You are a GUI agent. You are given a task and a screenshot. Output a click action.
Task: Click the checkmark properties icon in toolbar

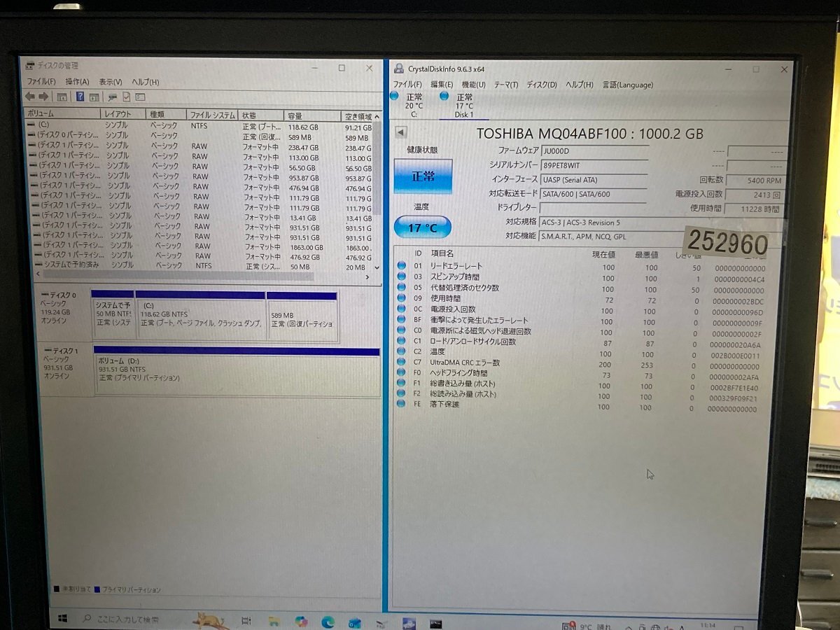(x=127, y=97)
